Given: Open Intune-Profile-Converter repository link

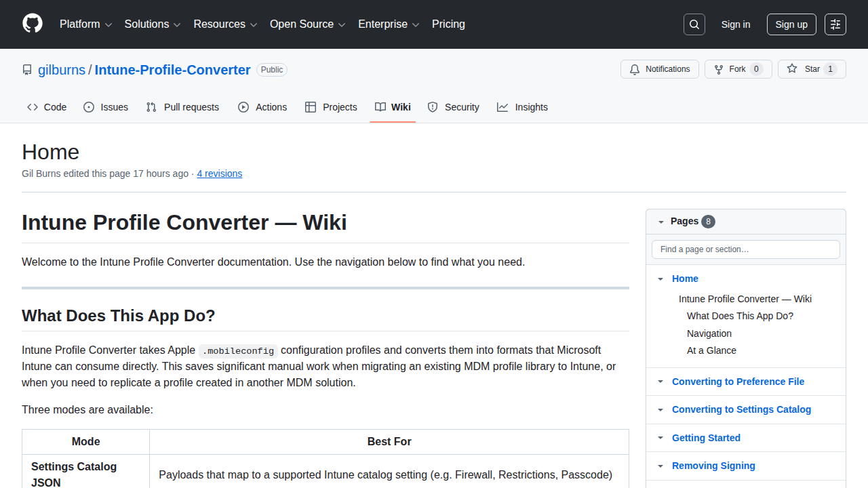Looking at the screenshot, I should (173, 70).
